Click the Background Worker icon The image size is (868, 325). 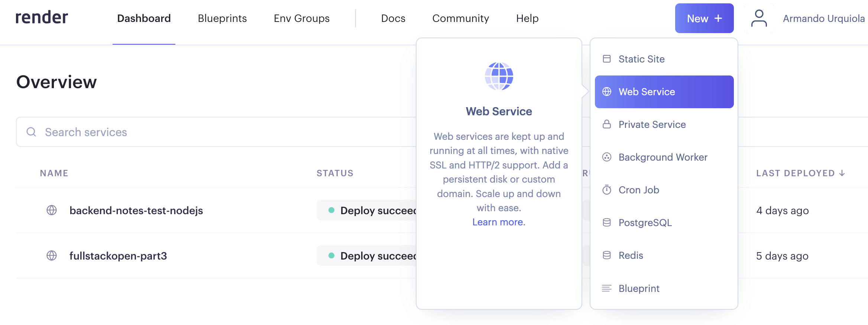(607, 157)
